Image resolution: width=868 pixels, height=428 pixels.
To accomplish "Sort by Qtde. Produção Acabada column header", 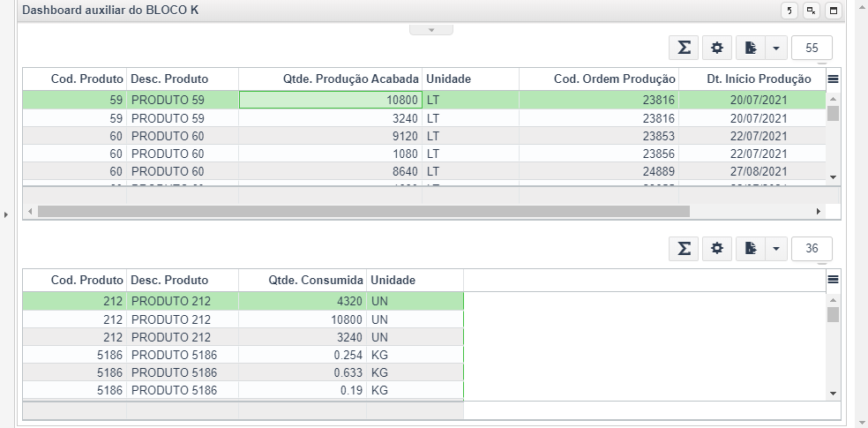I will click(331, 79).
